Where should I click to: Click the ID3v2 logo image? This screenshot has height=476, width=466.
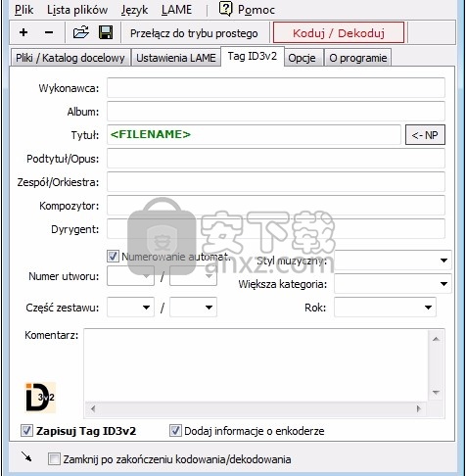[40, 398]
